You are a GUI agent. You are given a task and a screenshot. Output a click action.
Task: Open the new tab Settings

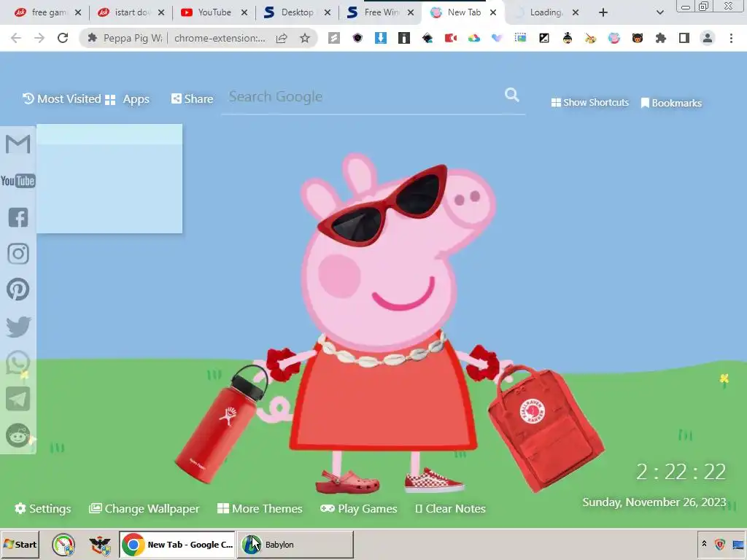pos(43,508)
